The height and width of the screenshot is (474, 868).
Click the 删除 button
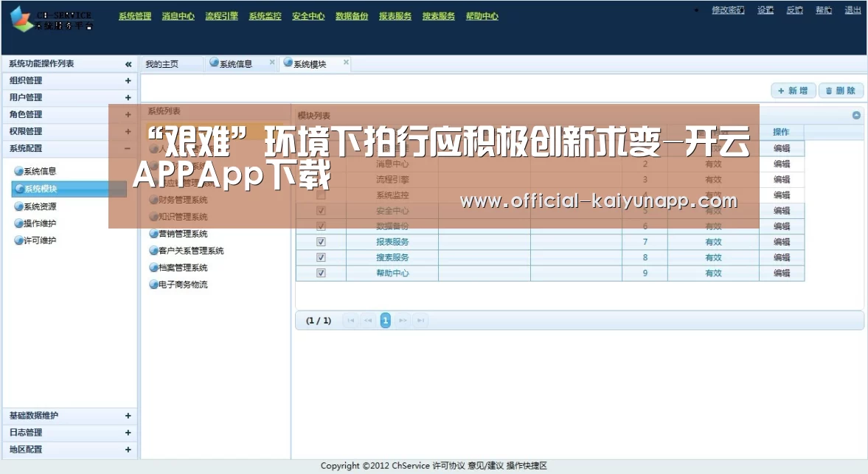pyautogui.click(x=840, y=91)
